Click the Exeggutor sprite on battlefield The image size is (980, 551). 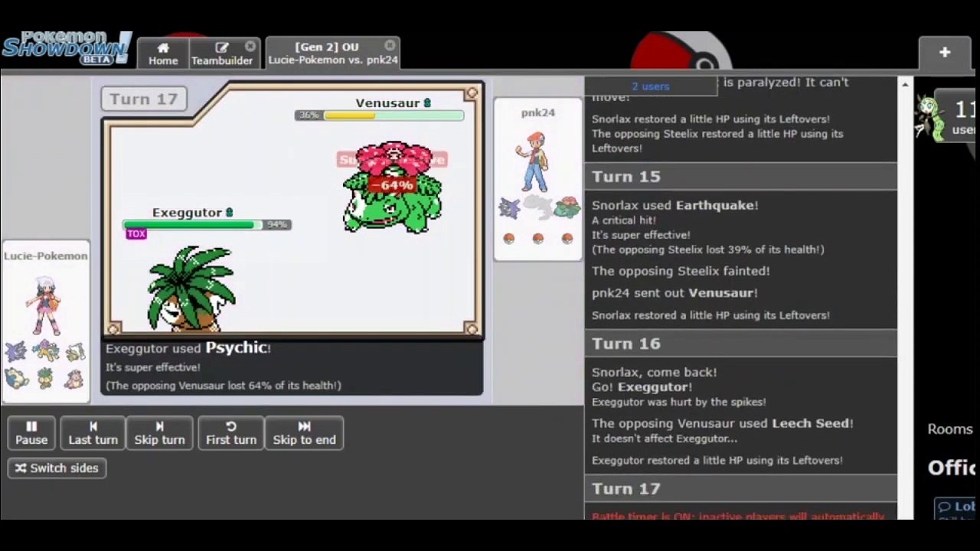191,289
